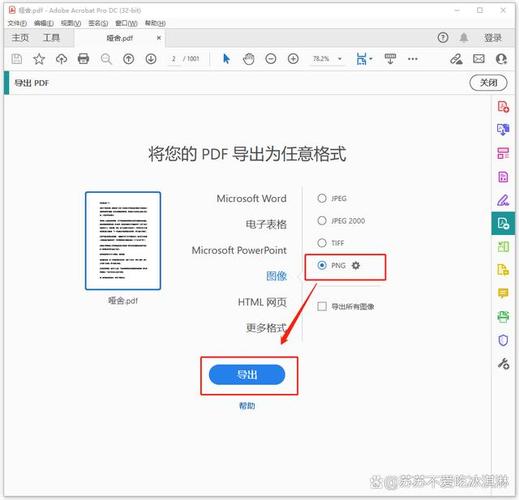Image resolution: width=519 pixels, height=500 pixels.
Task: Click the zoom in plus icon
Action: tap(293, 59)
